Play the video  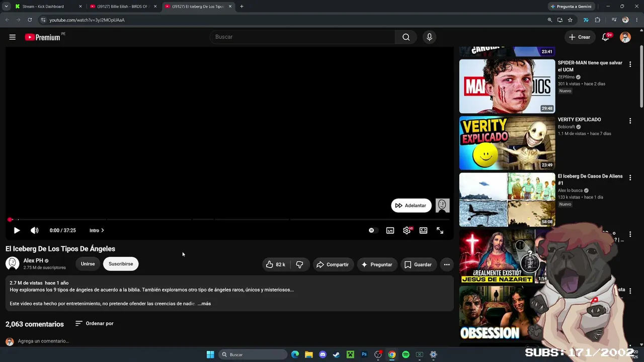coord(17,230)
